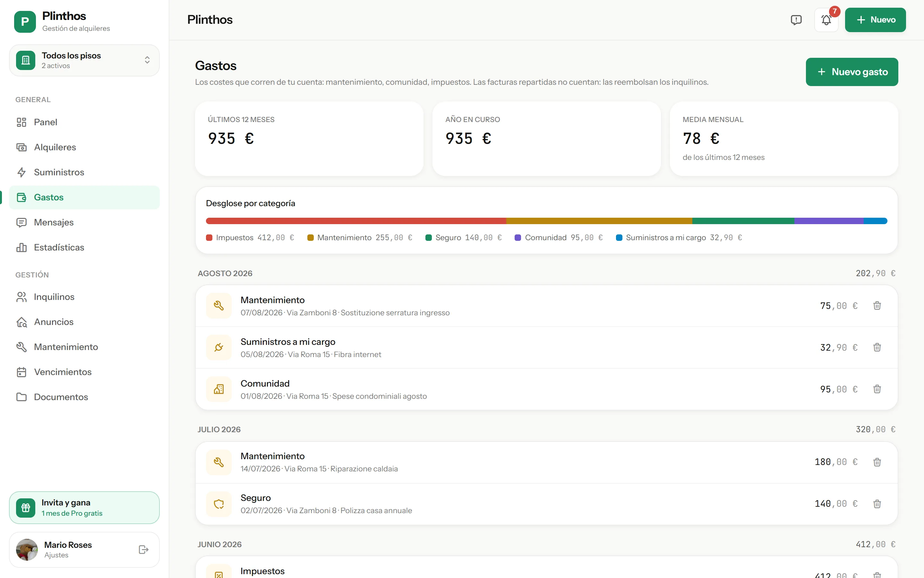Screen dimensions: 924x578
Task: Click the Impuestos row title under Junio 2026
Action: 262,571
